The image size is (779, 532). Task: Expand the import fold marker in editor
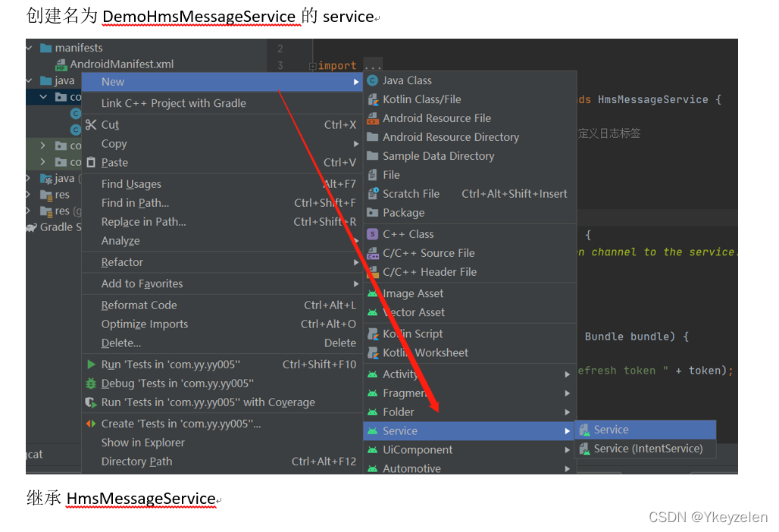click(312, 66)
